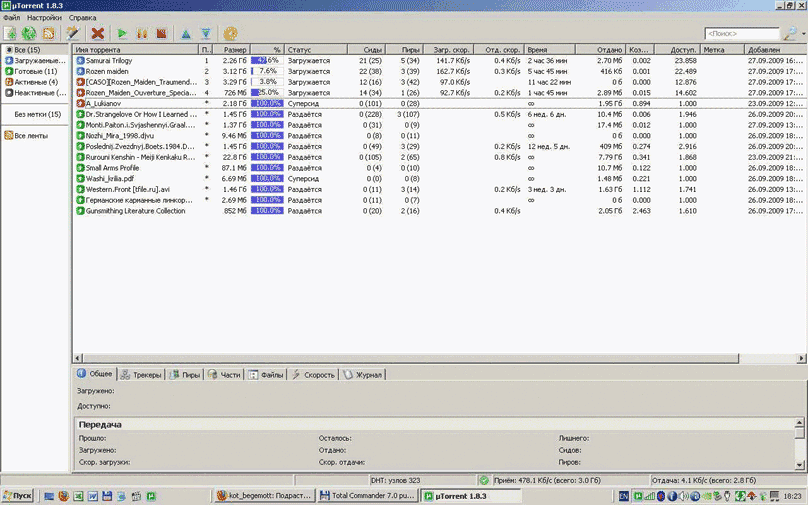
Task: Click the volume speaker tray icon
Action: coord(683,496)
